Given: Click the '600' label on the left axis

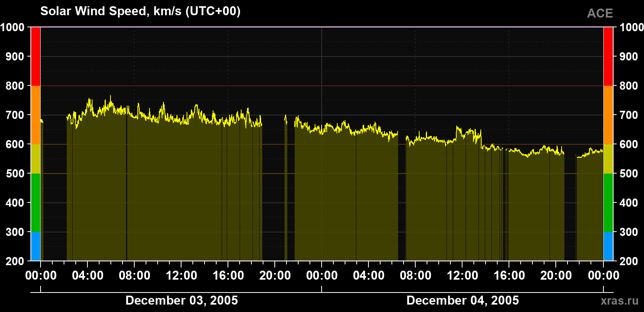Looking at the screenshot, I should point(15,144).
